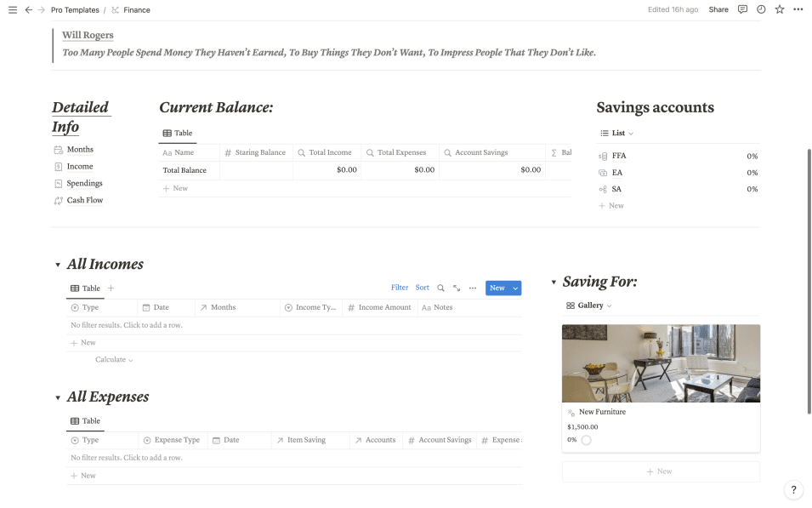Collapse the All Expenses toggle

(x=58, y=397)
